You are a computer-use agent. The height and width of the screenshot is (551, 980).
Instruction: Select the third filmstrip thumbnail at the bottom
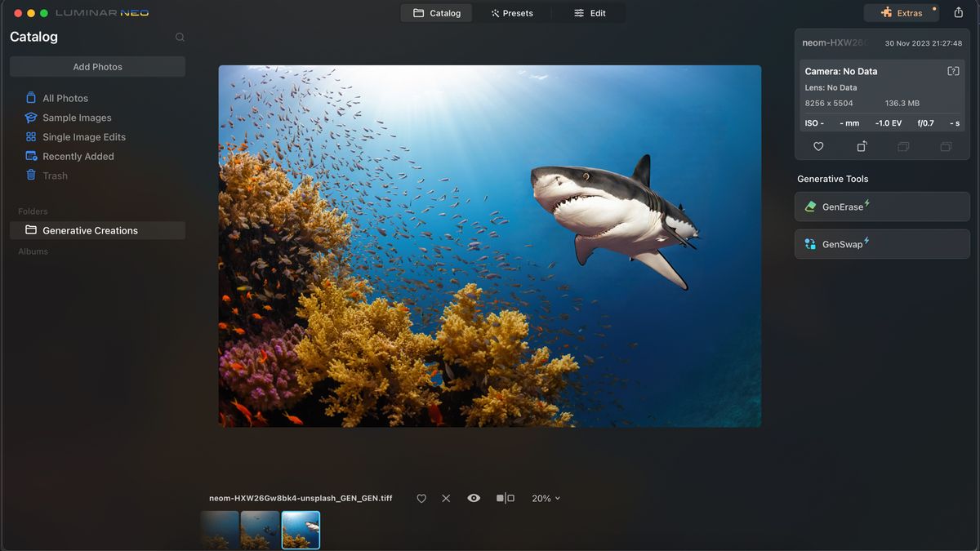tap(301, 529)
